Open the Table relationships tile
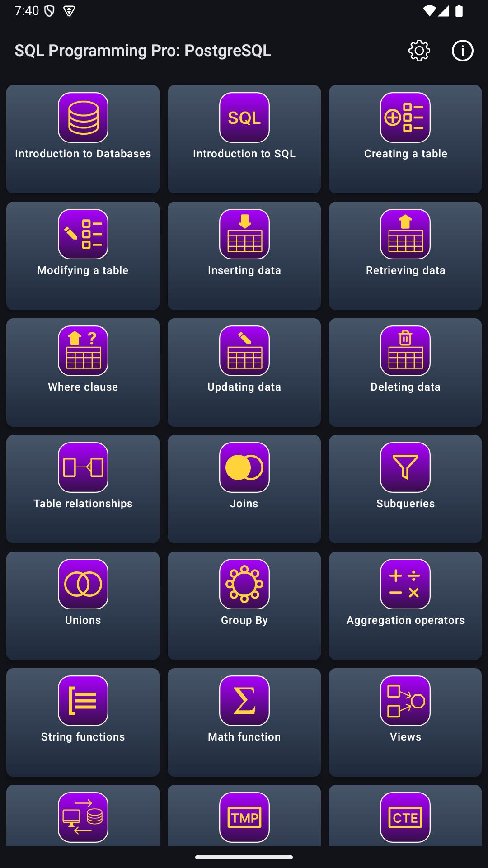The height and width of the screenshot is (868, 488). [83, 489]
